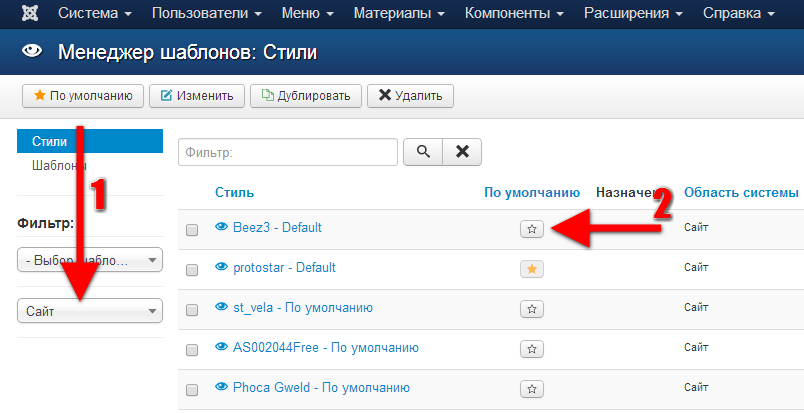Viewport: 804px width, 413px height.
Task: Click the search magnifier button
Action: (423, 152)
